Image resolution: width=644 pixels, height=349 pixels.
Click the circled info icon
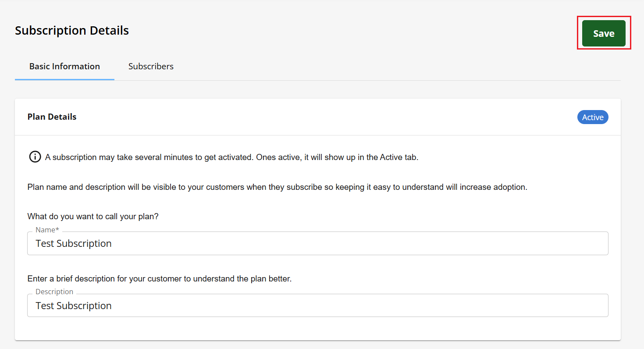[35, 157]
